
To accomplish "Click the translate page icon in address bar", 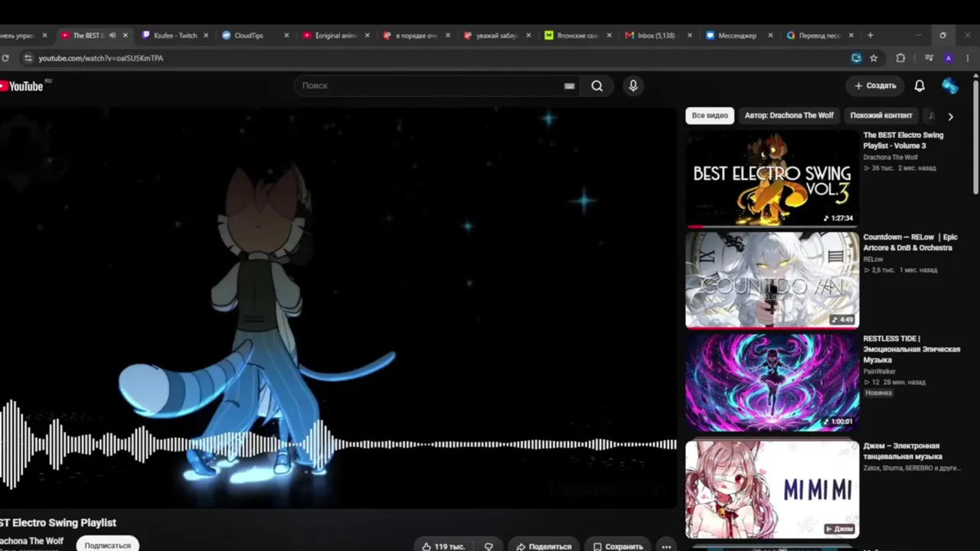I will click(x=856, y=58).
